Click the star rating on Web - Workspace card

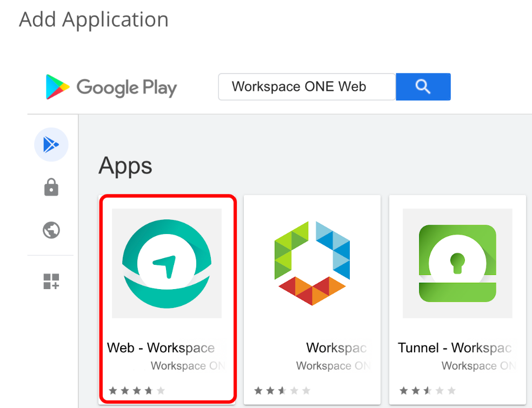(x=137, y=390)
